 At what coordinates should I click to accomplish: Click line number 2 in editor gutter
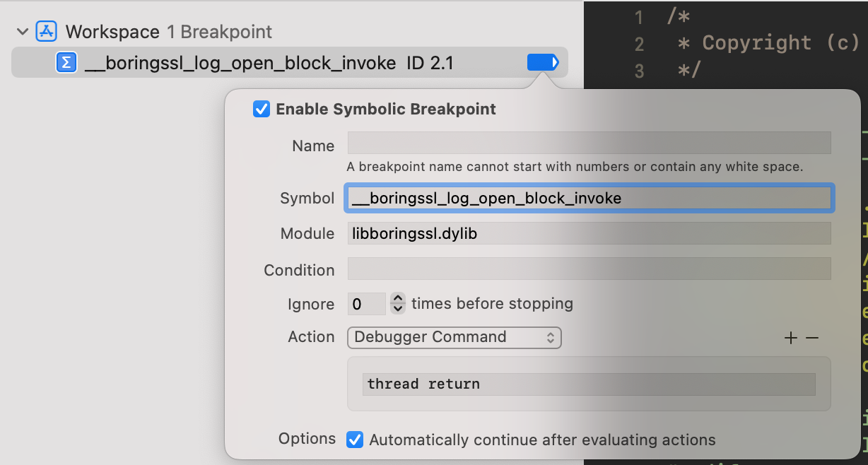pyautogui.click(x=639, y=44)
